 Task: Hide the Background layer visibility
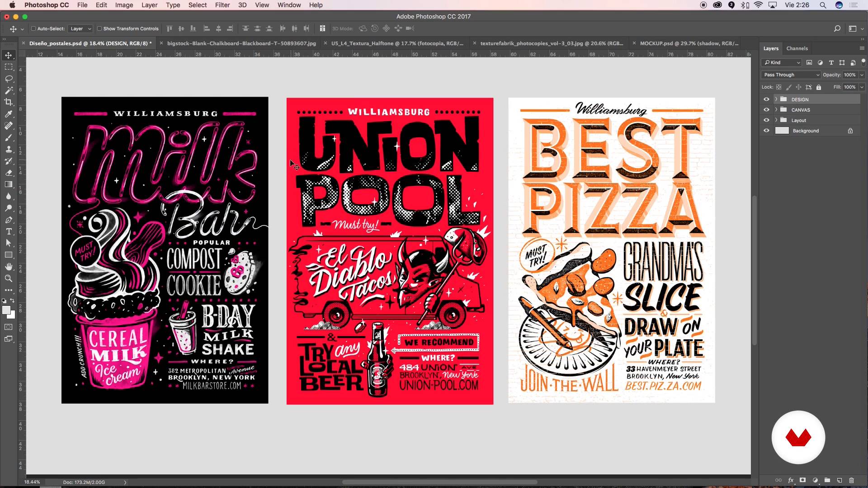click(766, 131)
